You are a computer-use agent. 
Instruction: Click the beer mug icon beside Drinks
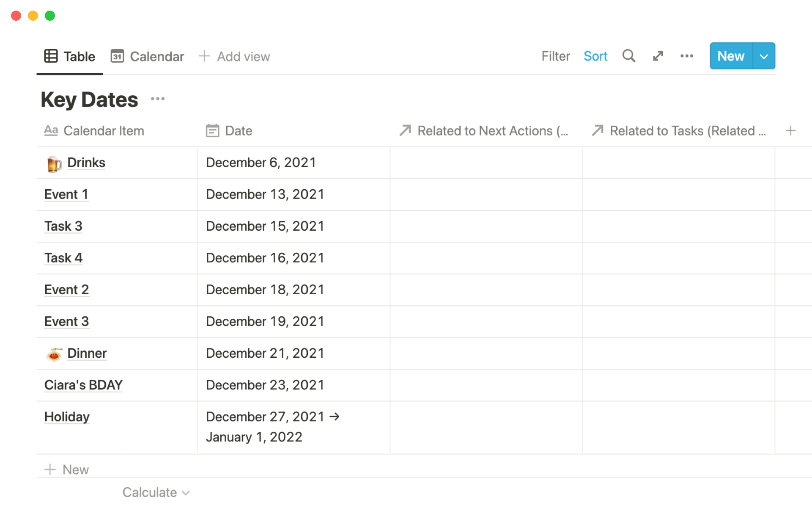[x=54, y=163]
